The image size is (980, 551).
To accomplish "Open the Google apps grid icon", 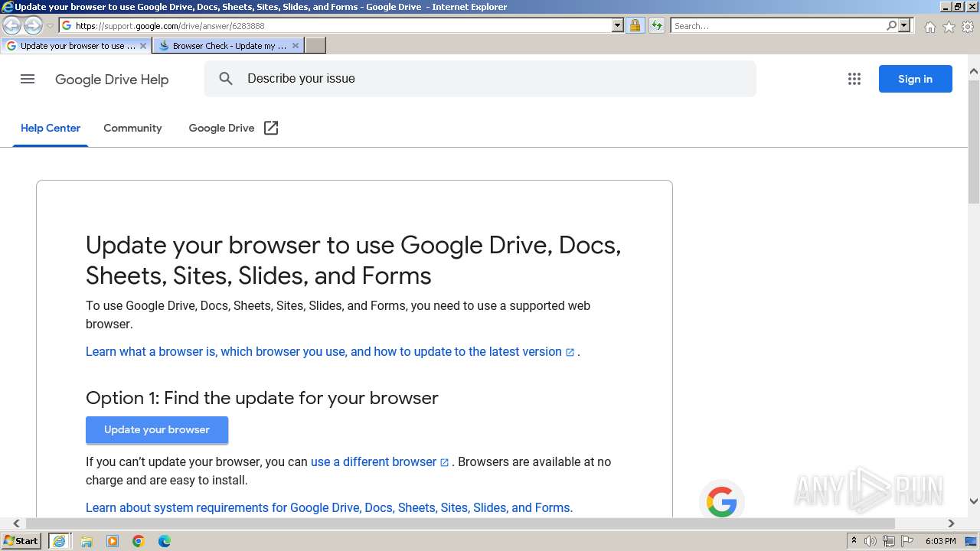I will pos(854,79).
